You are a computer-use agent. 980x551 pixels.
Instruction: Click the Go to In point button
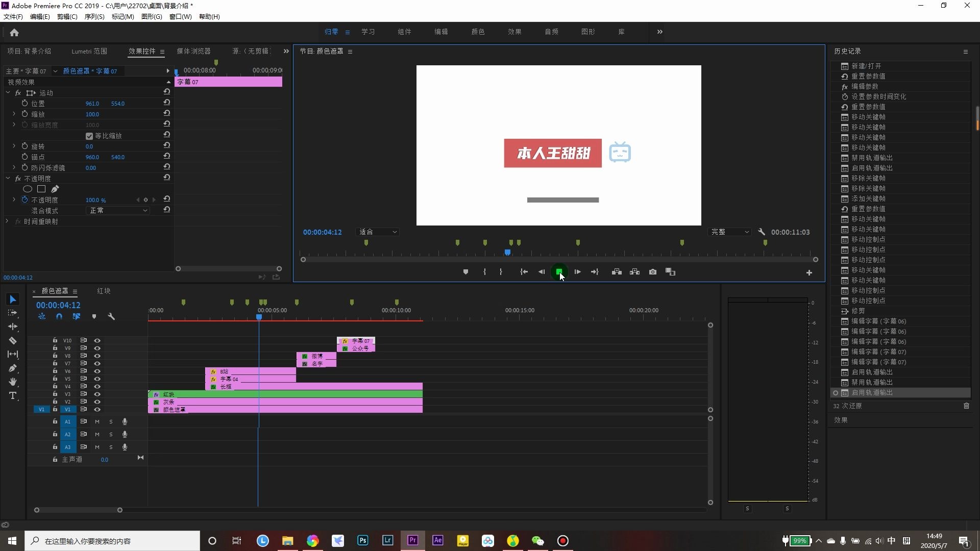(x=524, y=272)
